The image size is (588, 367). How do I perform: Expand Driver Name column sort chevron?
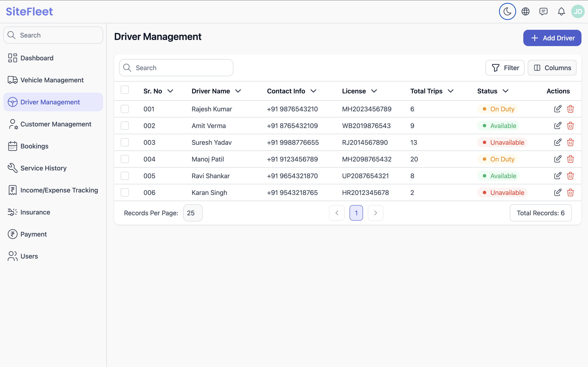point(238,91)
